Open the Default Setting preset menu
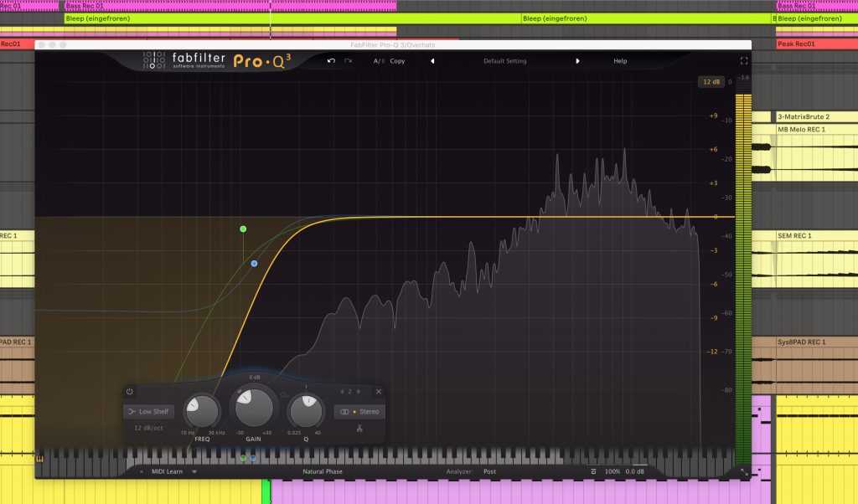 pos(504,61)
